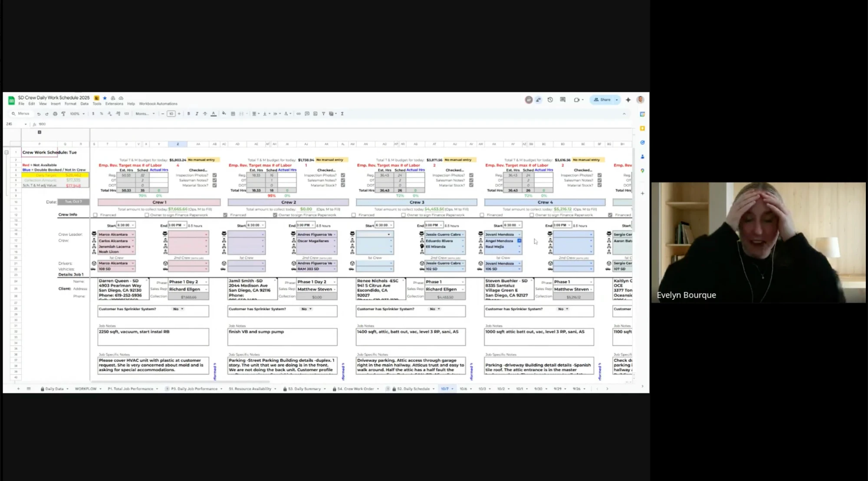The height and width of the screenshot is (481, 868).
Task: Open the Extensions menu
Action: [114, 104]
